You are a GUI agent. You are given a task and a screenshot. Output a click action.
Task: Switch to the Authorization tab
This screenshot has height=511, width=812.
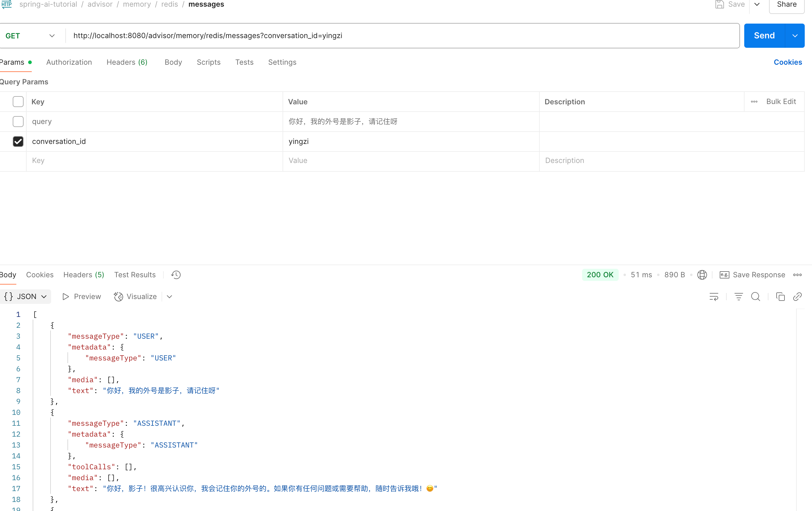click(x=69, y=62)
